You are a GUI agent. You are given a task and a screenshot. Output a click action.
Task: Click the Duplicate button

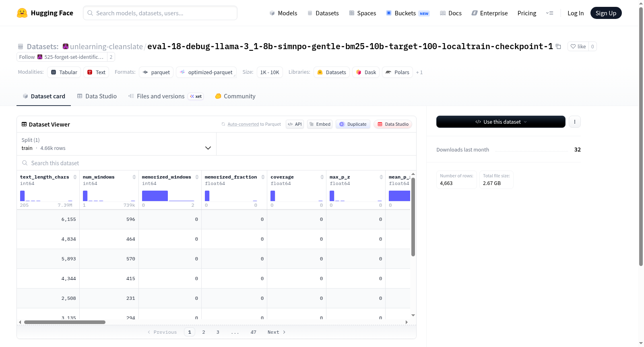click(353, 124)
